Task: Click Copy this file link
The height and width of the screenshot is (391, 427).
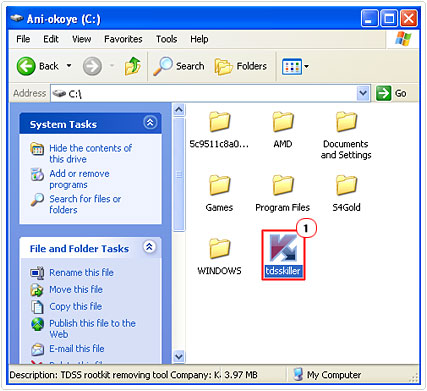Action: pos(75,306)
